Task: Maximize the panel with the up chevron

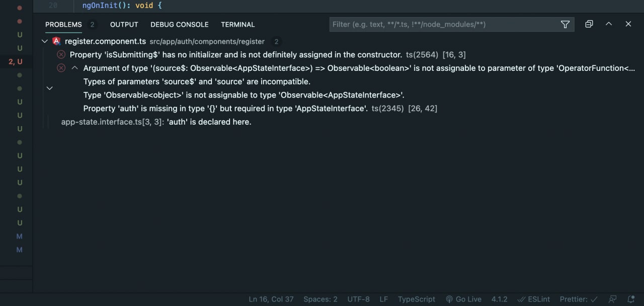Action: 609,24
